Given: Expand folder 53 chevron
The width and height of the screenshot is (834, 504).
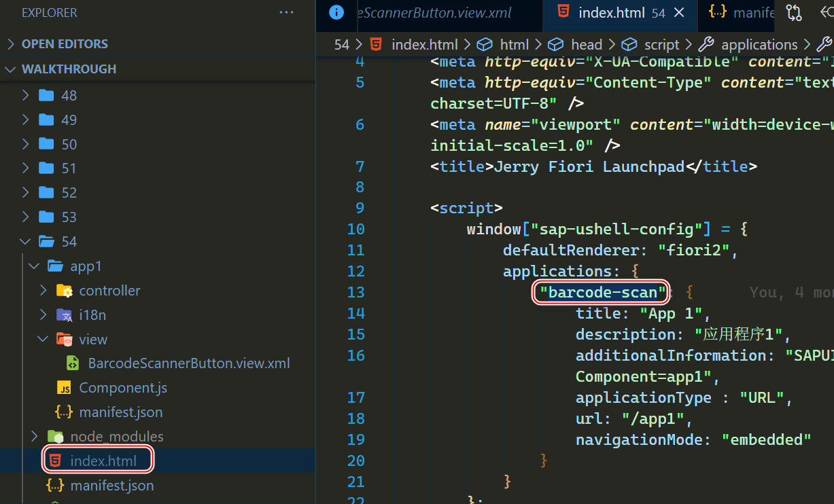Looking at the screenshot, I should (x=25, y=217).
